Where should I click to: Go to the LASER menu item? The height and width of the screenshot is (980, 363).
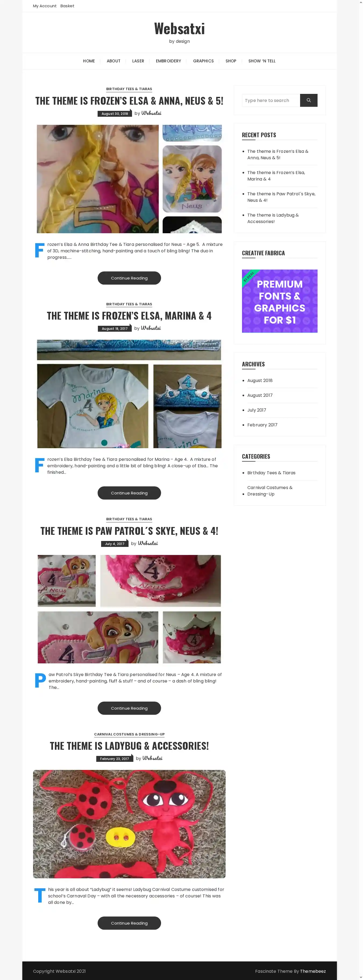138,61
